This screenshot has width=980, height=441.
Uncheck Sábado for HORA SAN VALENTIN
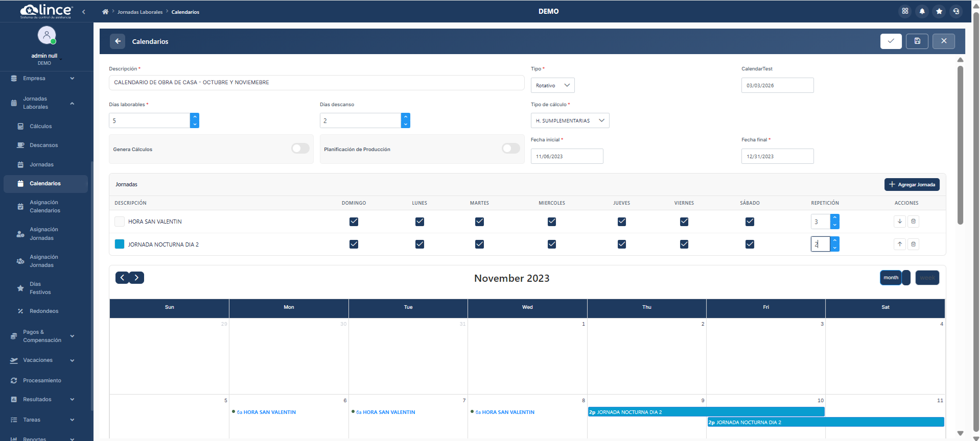click(750, 222)
